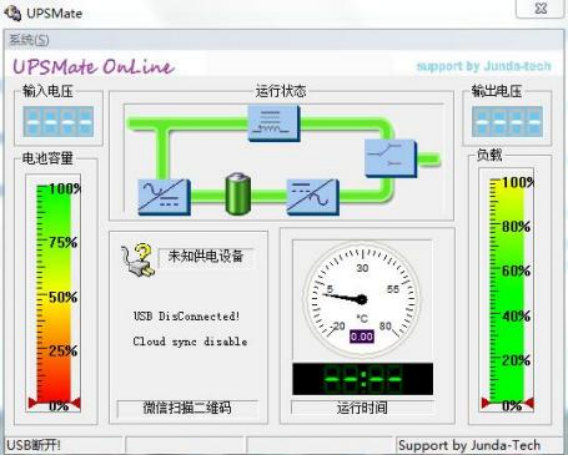Click the transfer switch icon

click(391, 159)
